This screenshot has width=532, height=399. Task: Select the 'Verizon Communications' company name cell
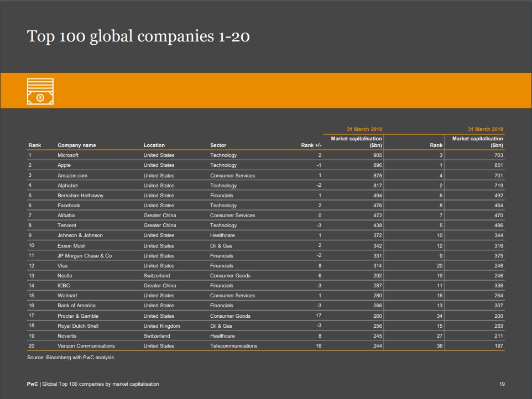click(86, 346)
